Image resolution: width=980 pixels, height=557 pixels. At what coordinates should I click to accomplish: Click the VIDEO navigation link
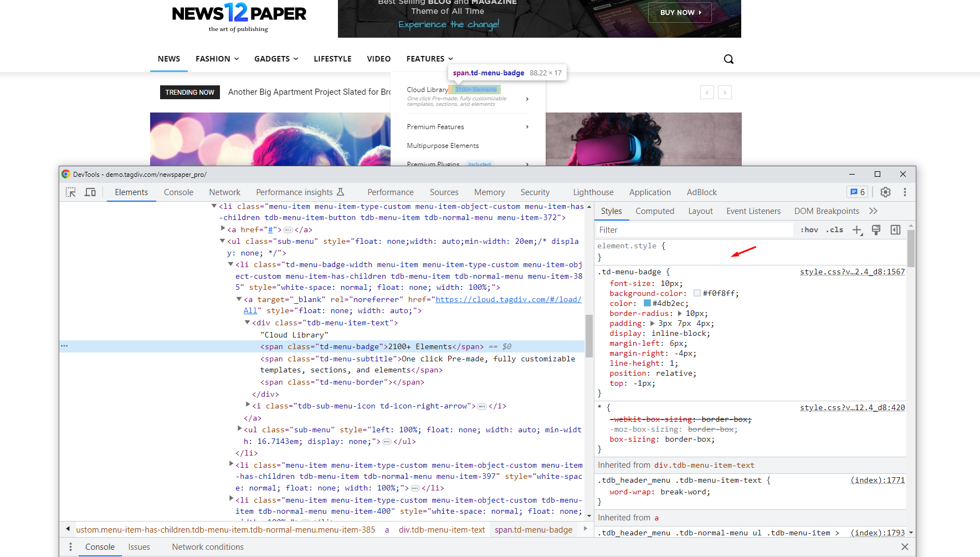click(378, 59)
